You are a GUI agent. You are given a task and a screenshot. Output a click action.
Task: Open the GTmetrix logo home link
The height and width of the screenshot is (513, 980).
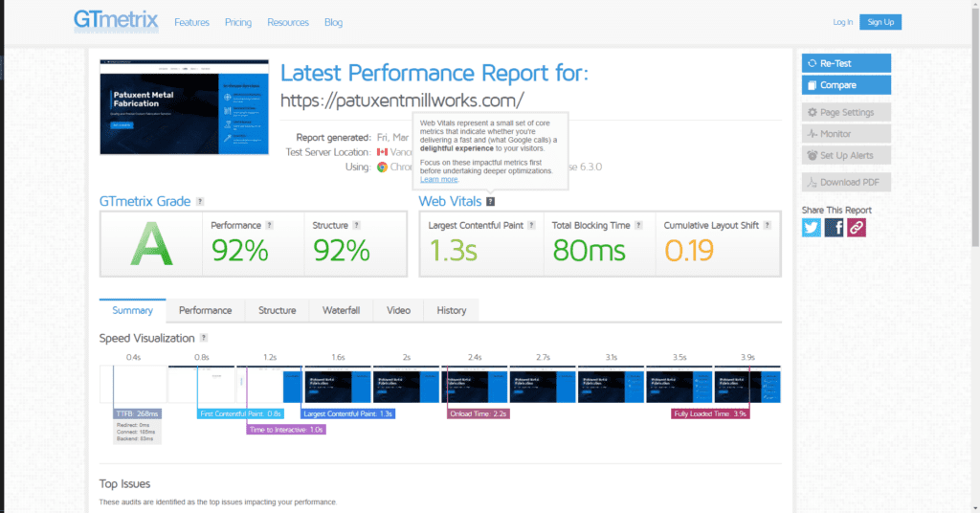coord(116,20)
